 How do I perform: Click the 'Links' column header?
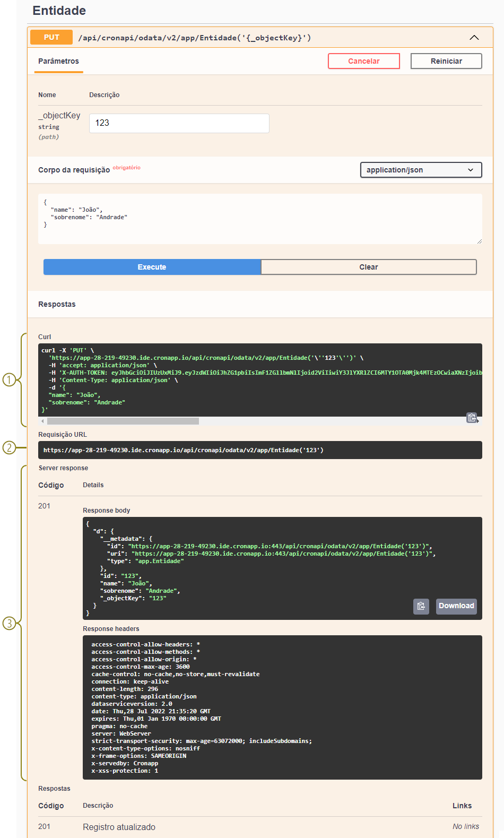(462, 806)
